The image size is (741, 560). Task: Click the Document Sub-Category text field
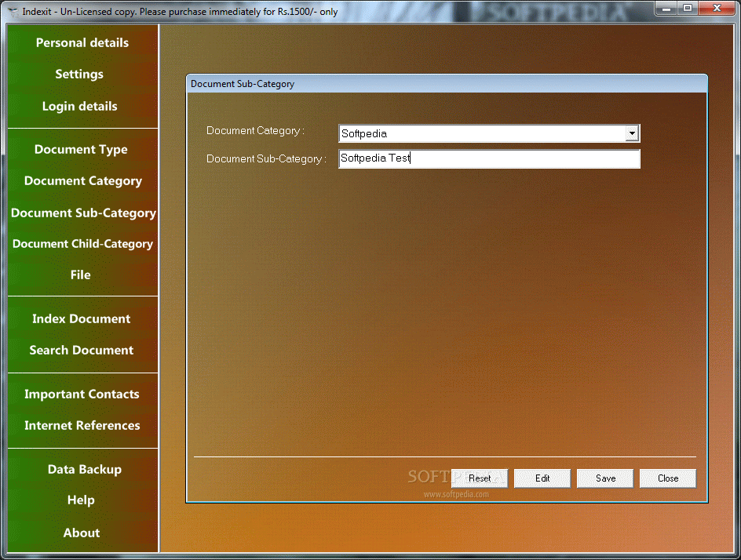click(x=489, y=158)
